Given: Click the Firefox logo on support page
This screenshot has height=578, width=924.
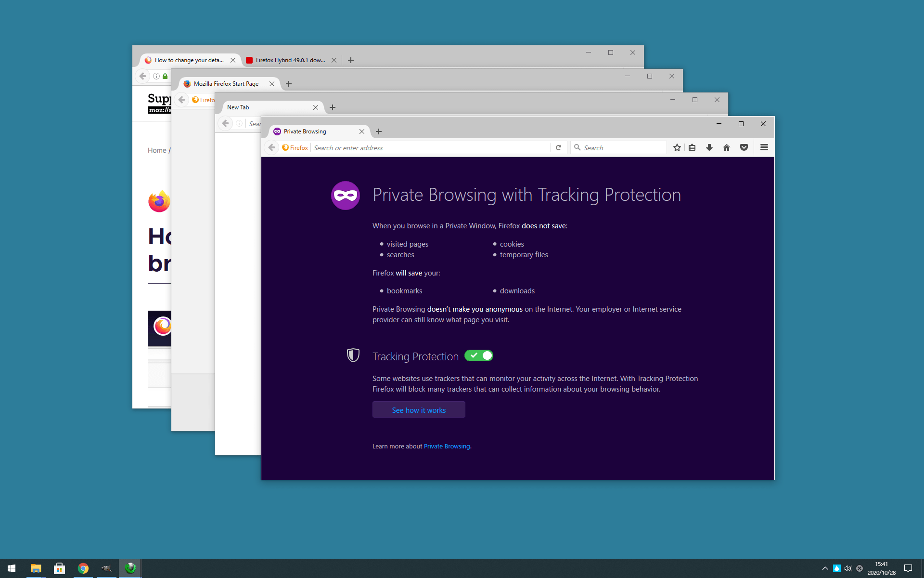Looking at the screenshot, I should [159, 201].
